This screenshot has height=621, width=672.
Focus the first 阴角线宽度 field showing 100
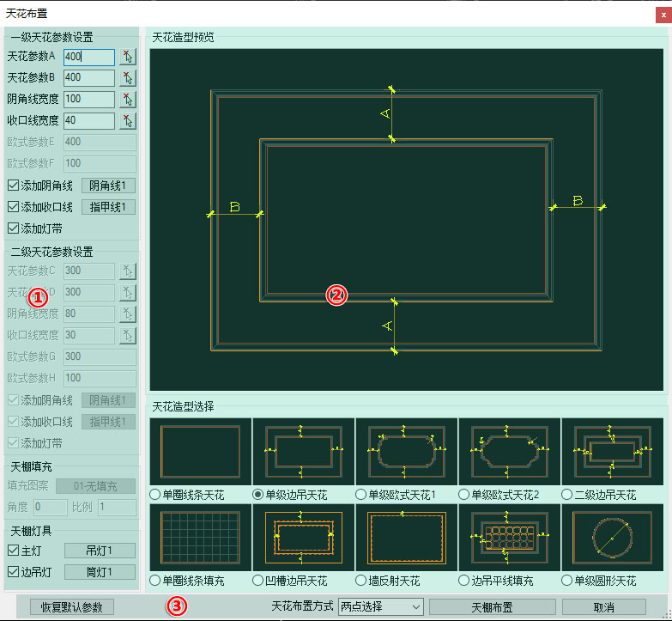tap(89, 100)
